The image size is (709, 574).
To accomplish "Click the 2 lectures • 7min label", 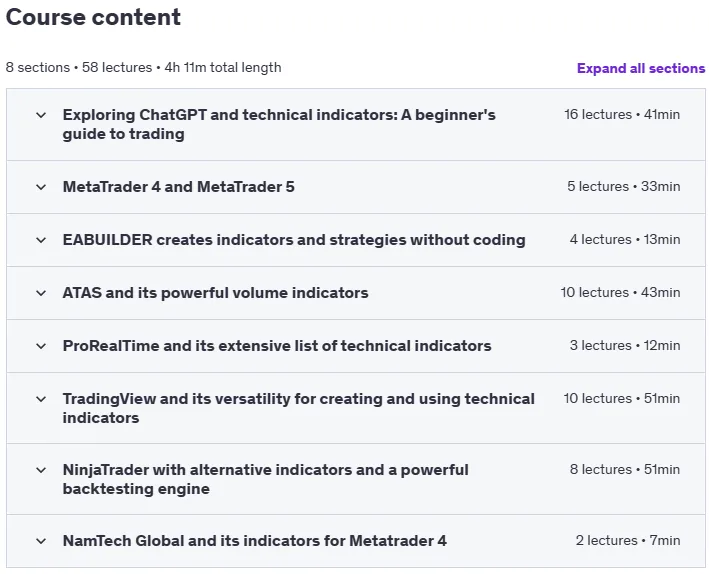I will pyautogui.click(x=628, y=541).
